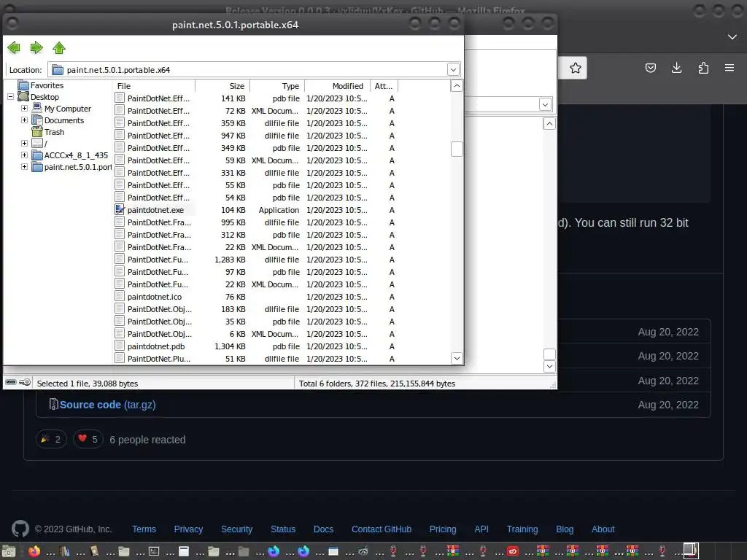
Task: Sort by the Size column header
Action: [222, 86]
